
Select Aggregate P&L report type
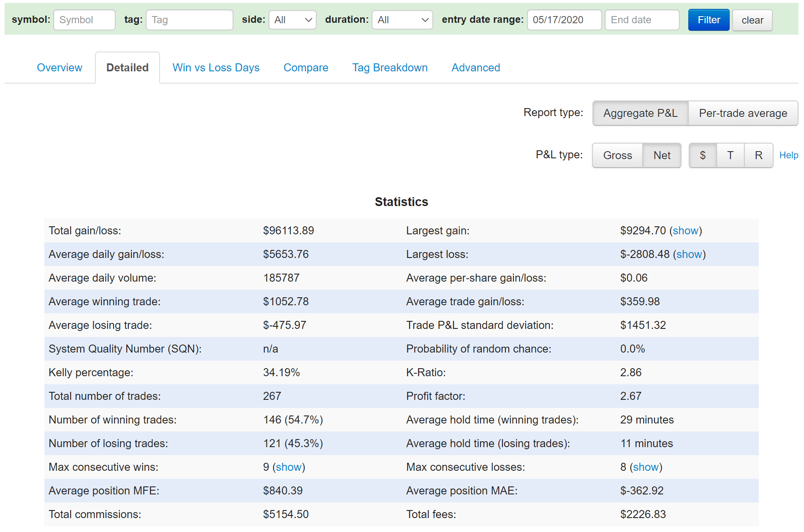click(x=640, y=113)
